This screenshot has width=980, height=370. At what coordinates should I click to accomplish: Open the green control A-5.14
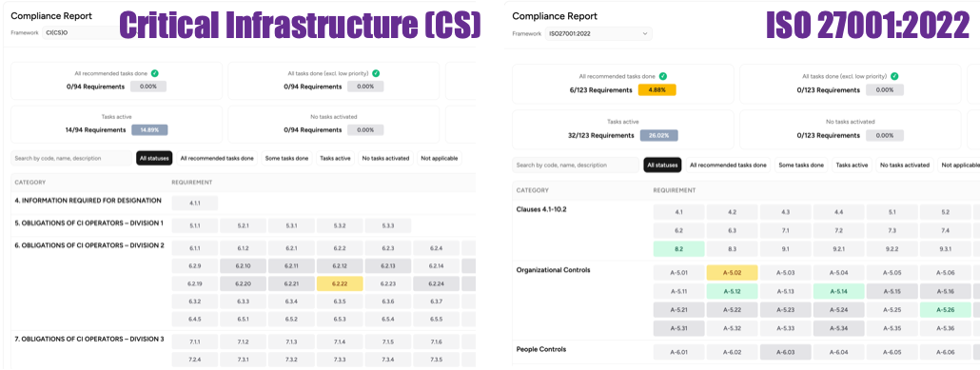(839, 291)
